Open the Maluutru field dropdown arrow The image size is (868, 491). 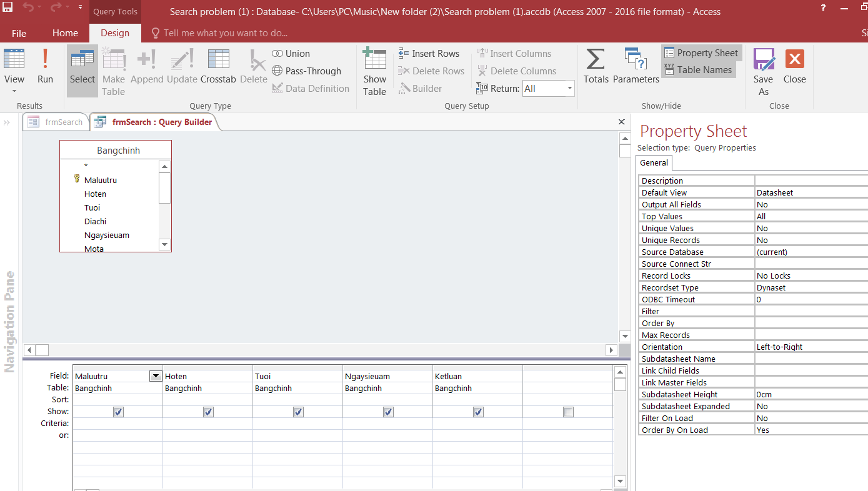155,376
